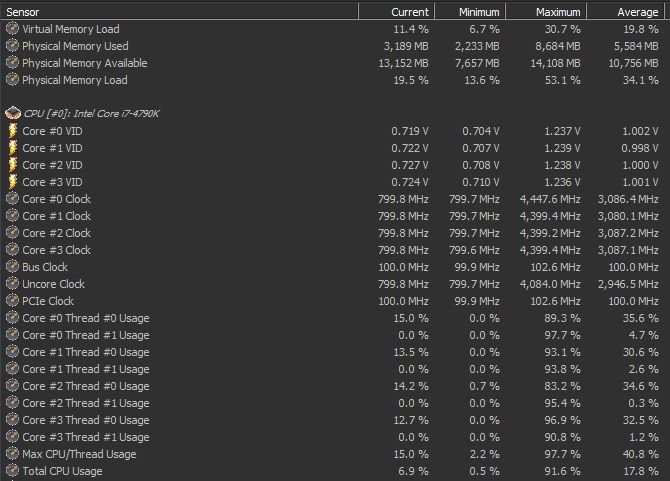The height and width of the screenshot is (481, 670).
Task: Click the Physical Memory Used sensor icon
Action: point(12,46)
